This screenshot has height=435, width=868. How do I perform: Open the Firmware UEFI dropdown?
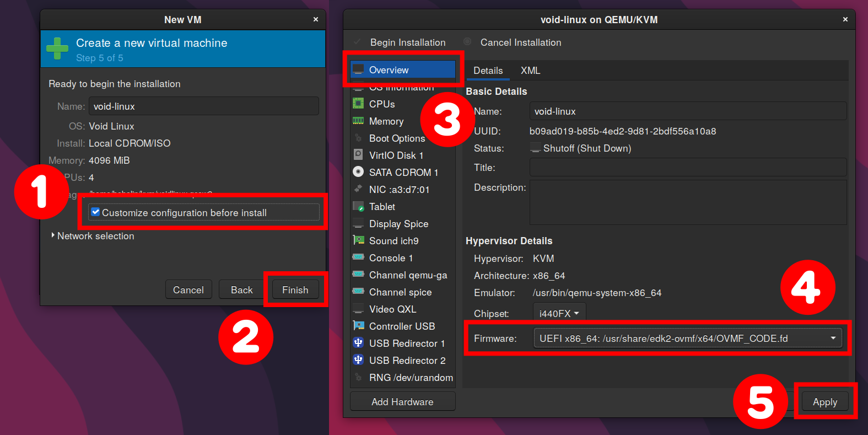[687, 338]
